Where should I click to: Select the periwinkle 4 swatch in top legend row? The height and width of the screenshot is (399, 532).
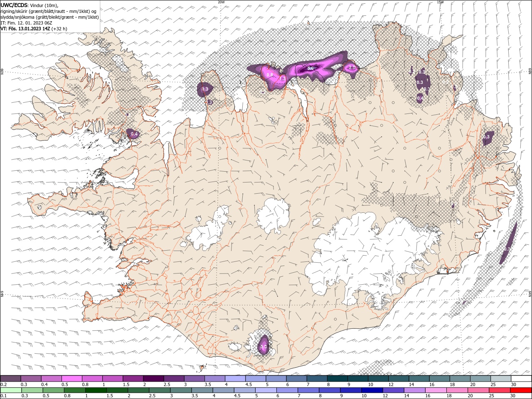pyautogui.click(x=235, y=378)
